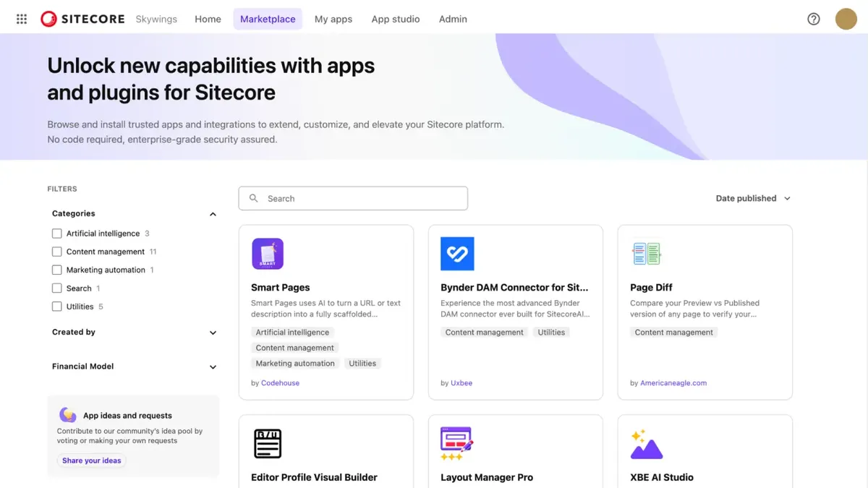Open the Page Diff app title
The height and width of the screenshot is (488, 868).
(651, 288)
